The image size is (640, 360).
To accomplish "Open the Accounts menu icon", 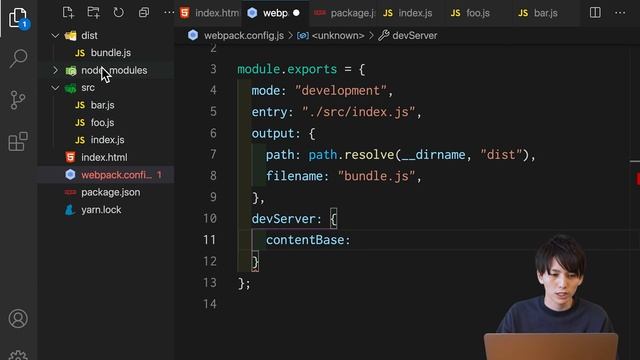I will click(18, 318).
